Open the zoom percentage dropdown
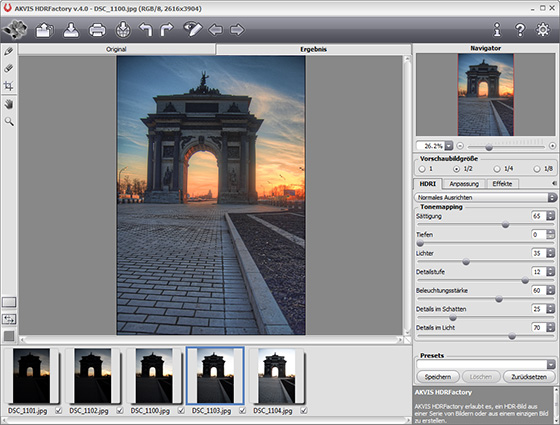The height and width of the screenshot is (425, 560). point(449,146)
